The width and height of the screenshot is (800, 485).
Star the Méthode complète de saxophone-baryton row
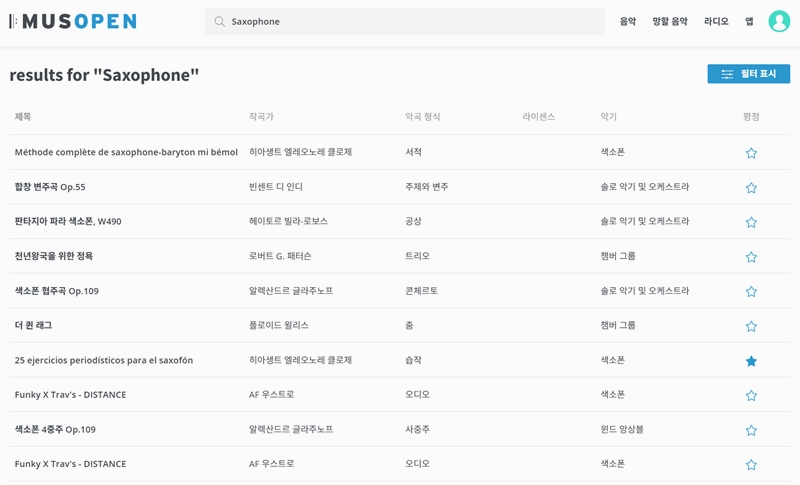(751, 153)
